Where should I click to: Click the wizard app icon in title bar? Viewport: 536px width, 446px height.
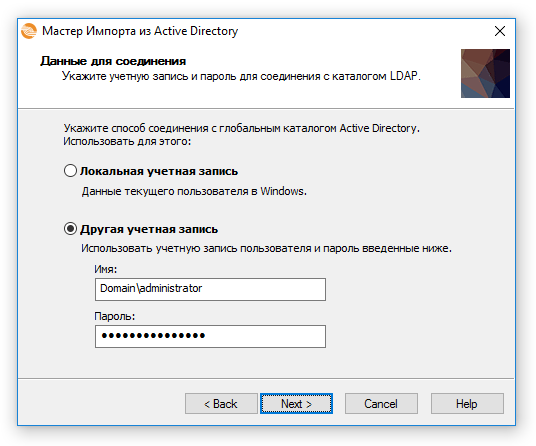(x=29, y=31)
